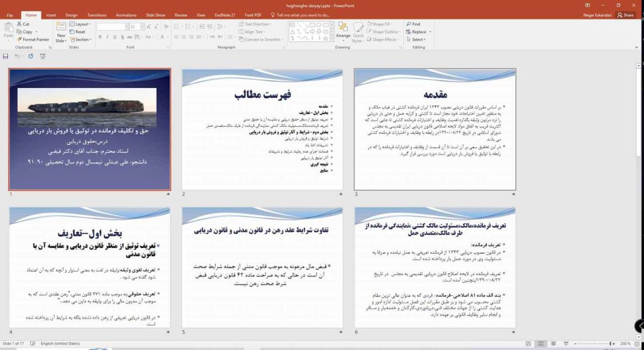Screen dimensions: 644x350
Task: Switch to Normal view in status bar
Action: (x=528, y=344)
